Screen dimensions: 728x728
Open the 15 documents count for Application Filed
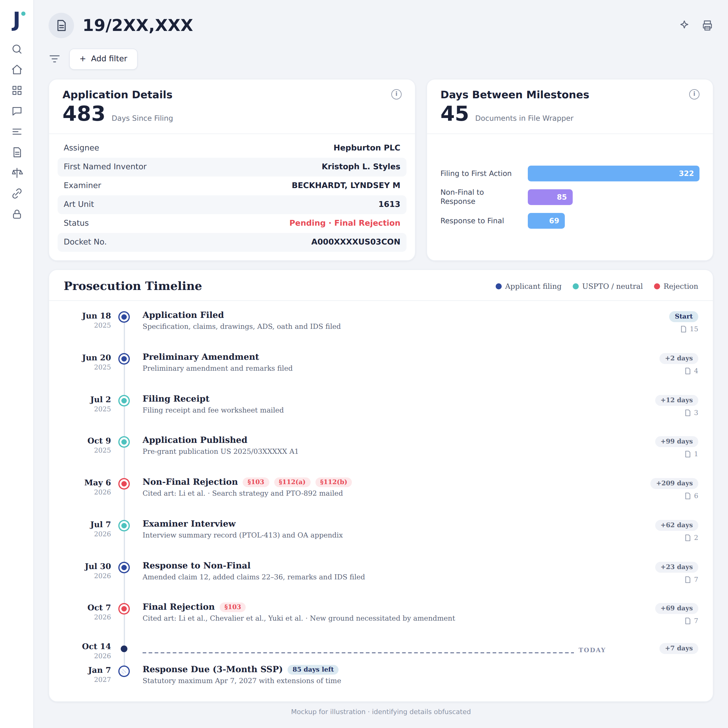689,329
